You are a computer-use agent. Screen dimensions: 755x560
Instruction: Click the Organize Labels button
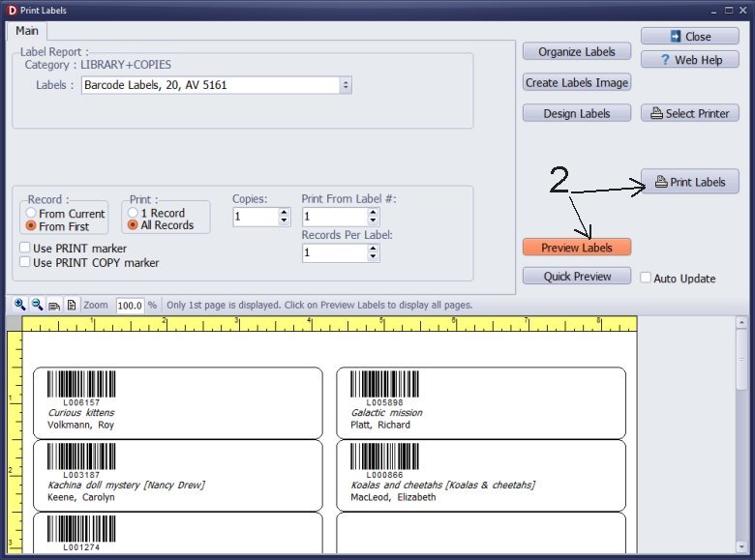pyautogui.click(x=577, y=52)
